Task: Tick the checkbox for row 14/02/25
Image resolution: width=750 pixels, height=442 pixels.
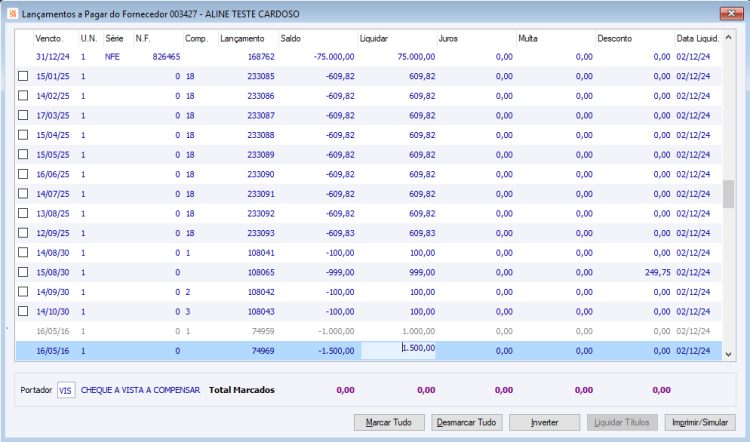Action: coord(23,96)
